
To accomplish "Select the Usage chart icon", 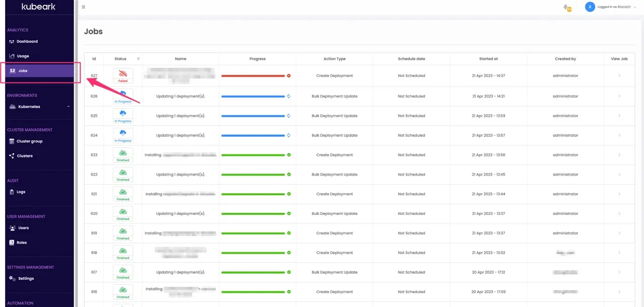I will coord(12,56).
